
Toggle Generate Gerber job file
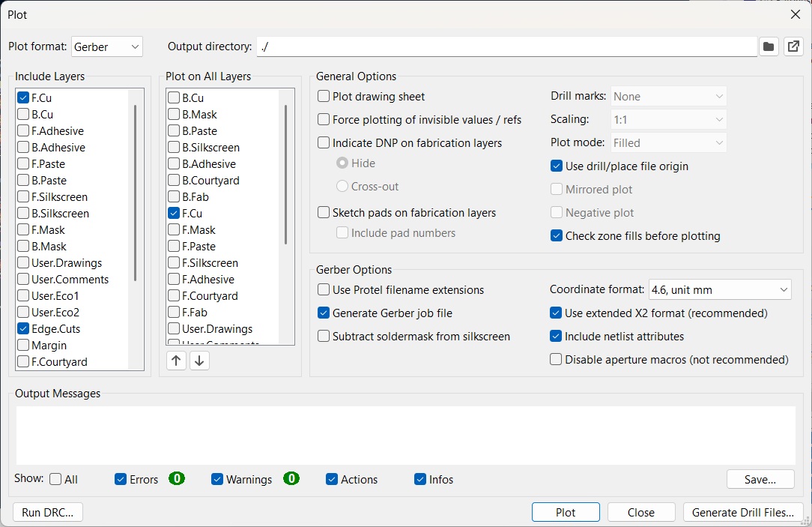coord(324,313)
